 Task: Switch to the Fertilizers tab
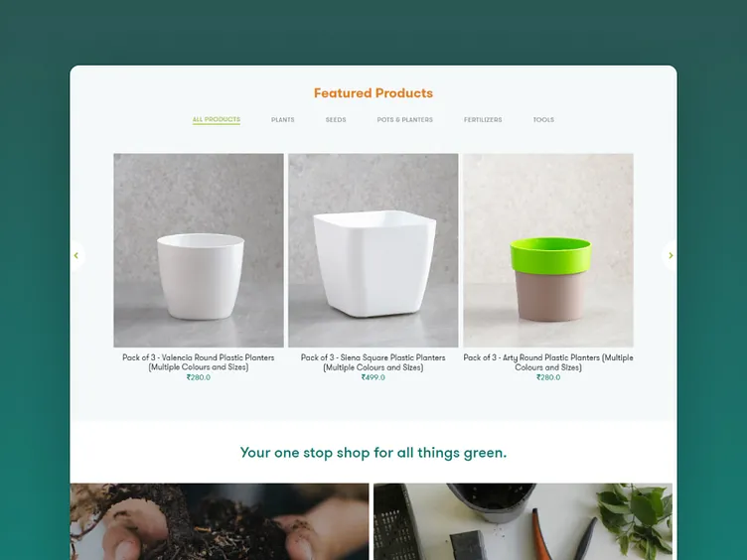(483, 119)
